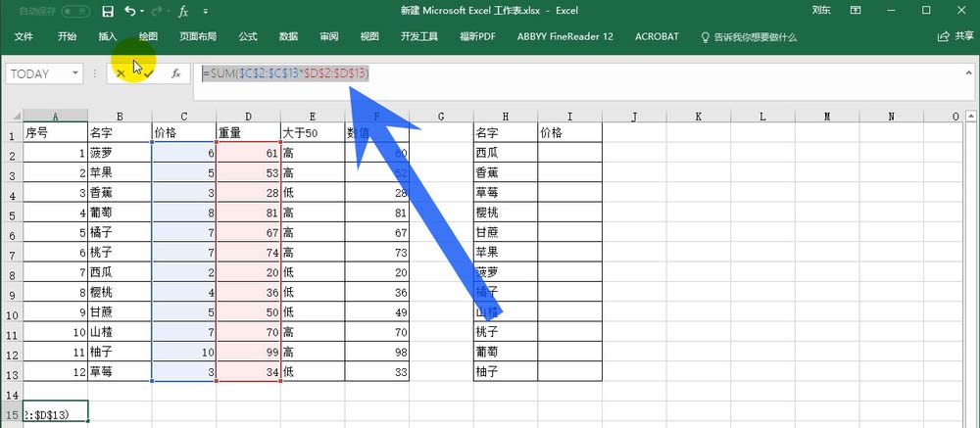Click header cell 序号
The width and height of the screenshot is (980, 428).
tap(56, 132)
